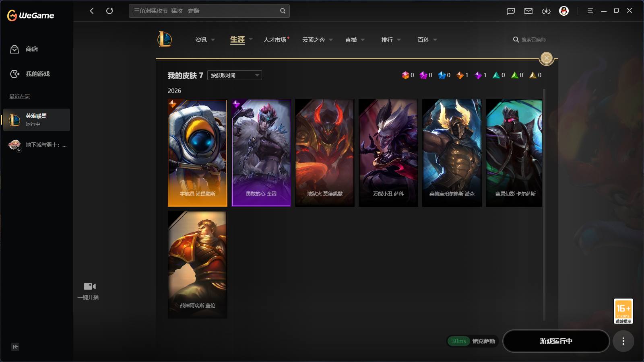Click the skins list vertical scrollbar

pyautogui.click(x=545, y=205)
